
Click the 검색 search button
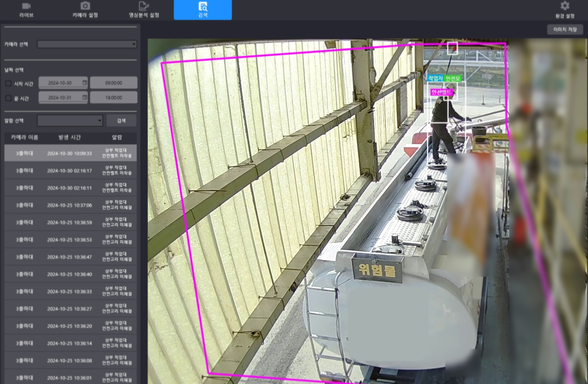coord(121,120)
